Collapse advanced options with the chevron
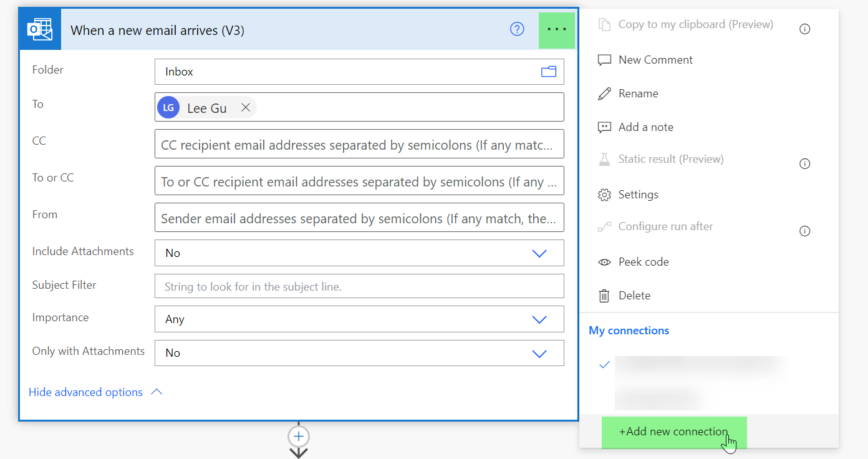This screenshot has width=868, height=459. tap(157, 392)
